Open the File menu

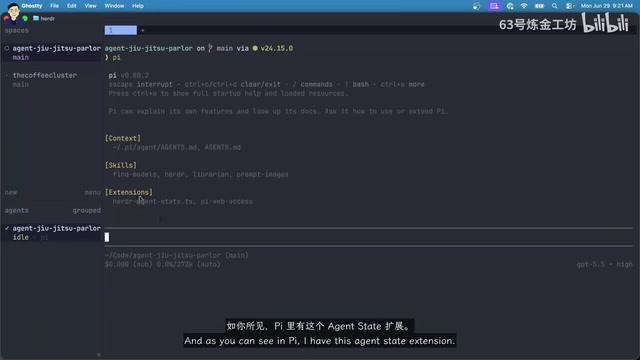54,6
